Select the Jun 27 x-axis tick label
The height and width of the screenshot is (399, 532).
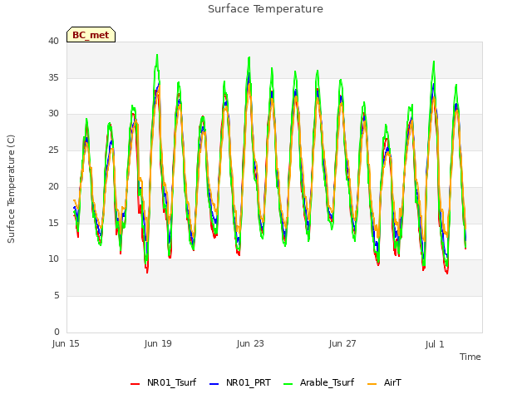click(342, 343)
